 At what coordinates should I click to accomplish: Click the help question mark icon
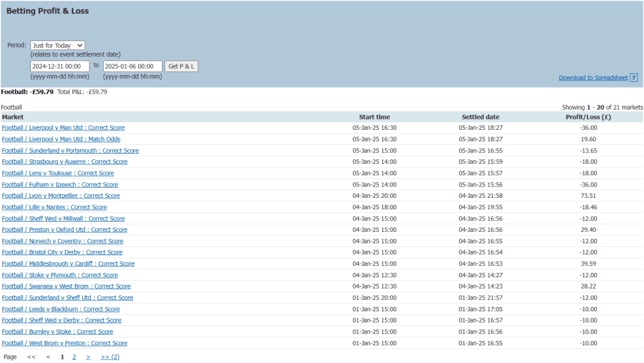[x=634, y=78]
